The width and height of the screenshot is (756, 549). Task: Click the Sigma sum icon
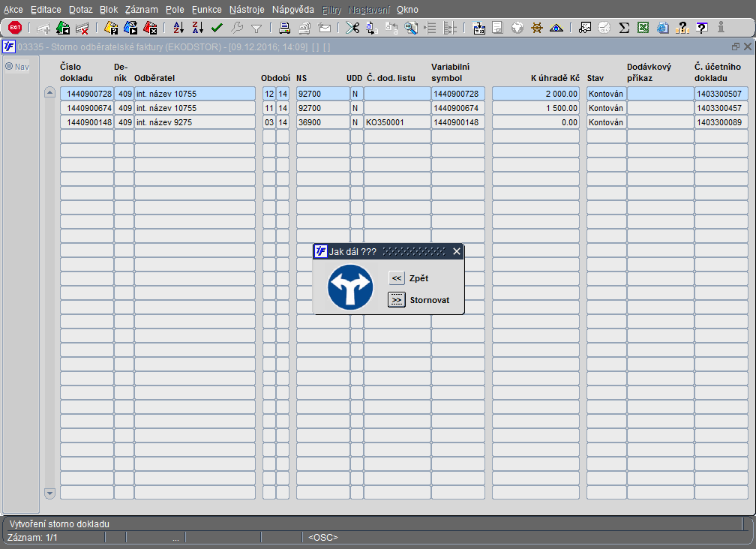click(x=624, y=28)
